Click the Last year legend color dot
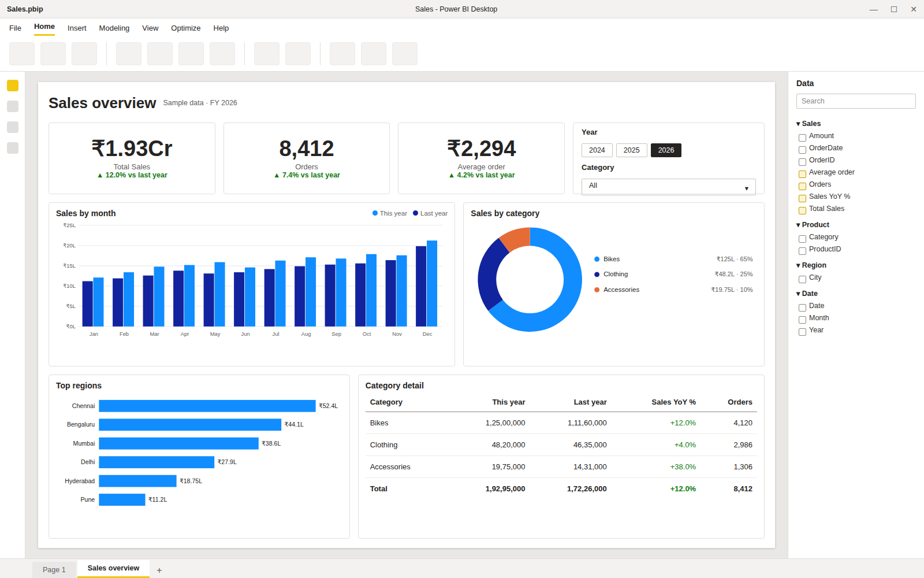 [x=416, y=213]
